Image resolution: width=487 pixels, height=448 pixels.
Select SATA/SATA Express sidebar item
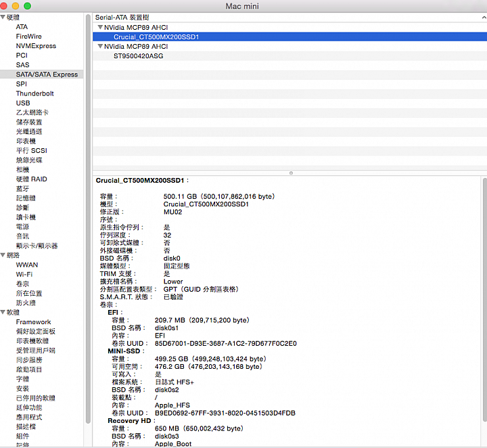point(42,74)
